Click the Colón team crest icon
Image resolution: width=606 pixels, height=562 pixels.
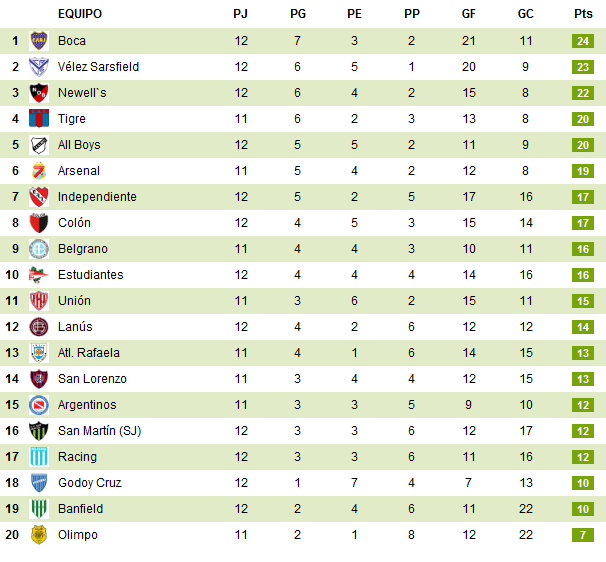(x=40, y=223)
